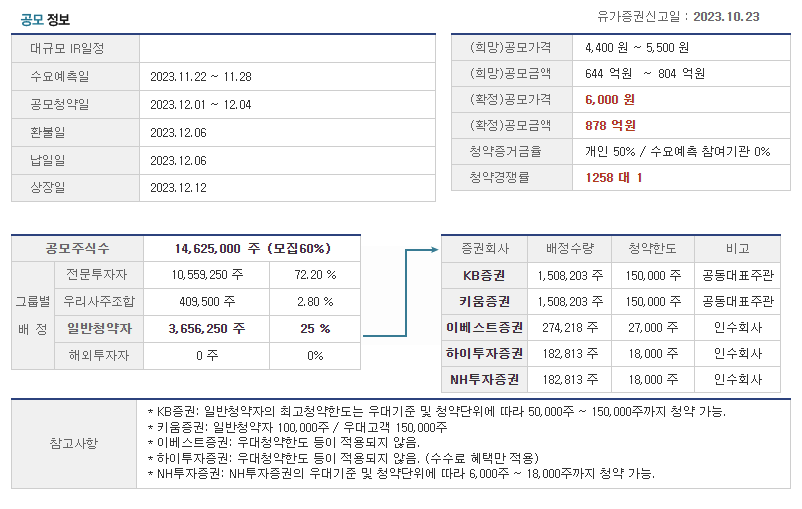Click the 하이투자증권 row name

(x=484, y=353)
